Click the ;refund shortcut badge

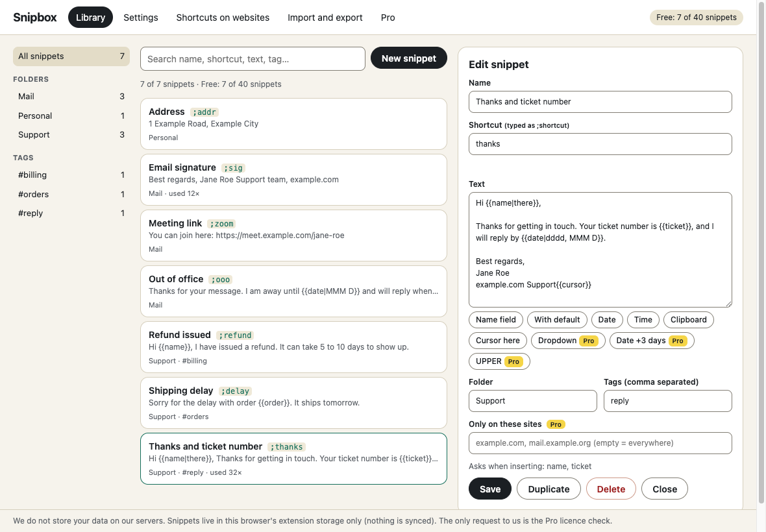(235, 335)
